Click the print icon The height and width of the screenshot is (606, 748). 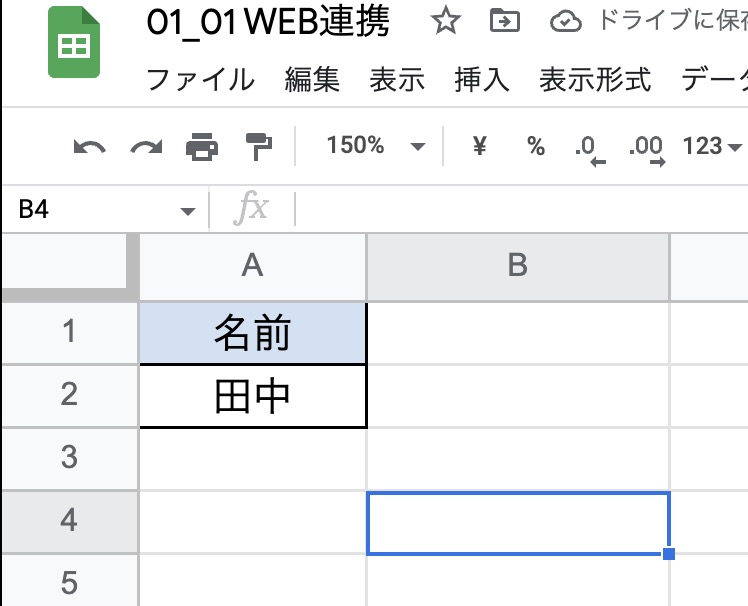pos(202,147)
